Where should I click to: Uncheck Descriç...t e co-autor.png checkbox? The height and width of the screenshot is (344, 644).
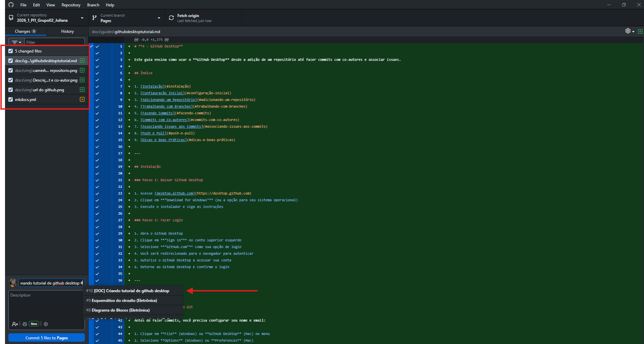tap(11, 80)
